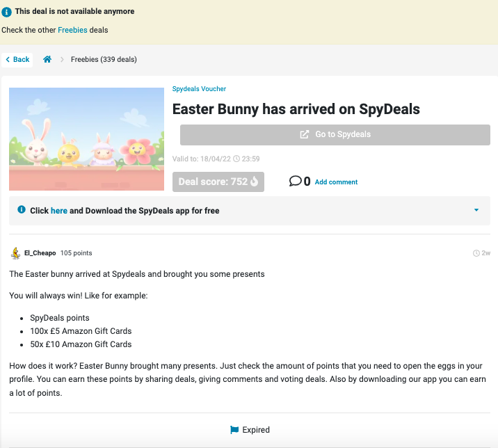498x448 pixels.
Task: Click Add comment link
Action: [x=336, y=182]
